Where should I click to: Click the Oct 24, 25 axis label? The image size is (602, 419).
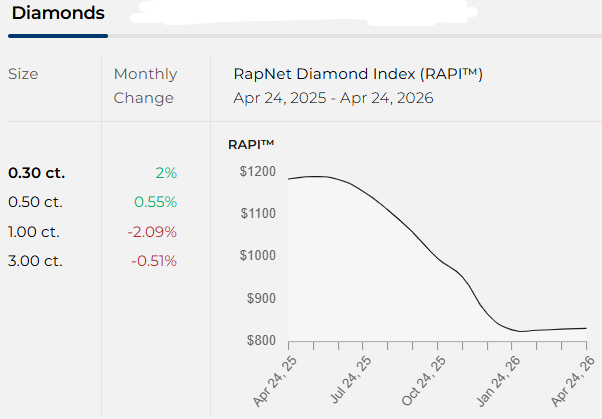point(424,381)
